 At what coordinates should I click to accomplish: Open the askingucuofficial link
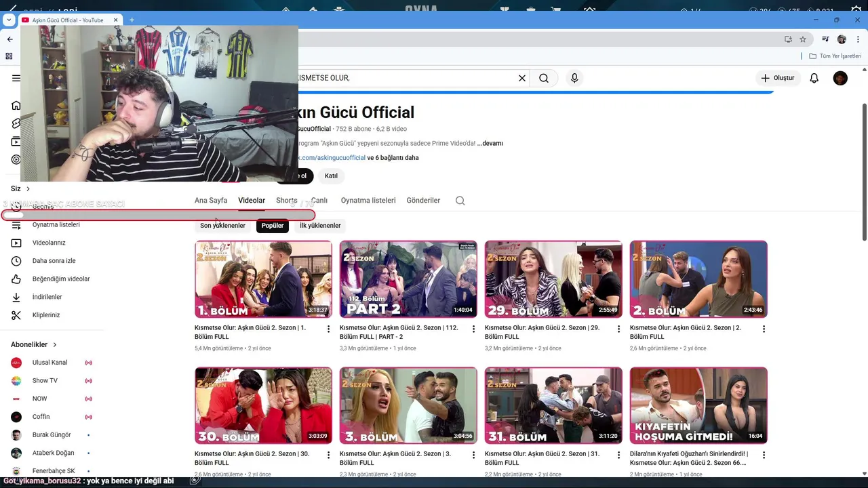pyautogui.click(x=332, y=158)
